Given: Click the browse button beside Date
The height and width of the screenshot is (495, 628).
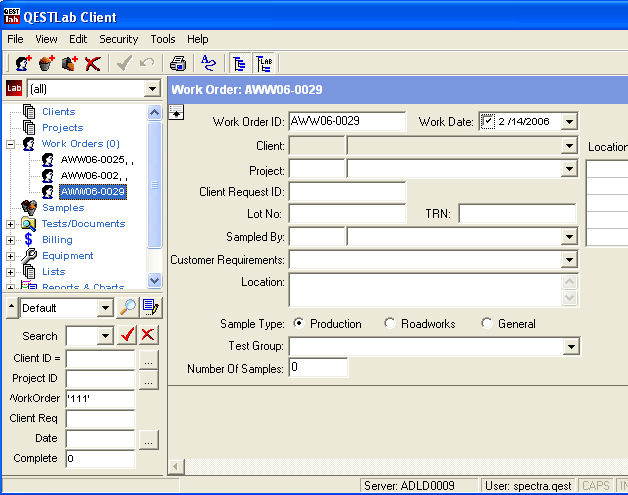Looking at the screenshot, I should 148,439.
